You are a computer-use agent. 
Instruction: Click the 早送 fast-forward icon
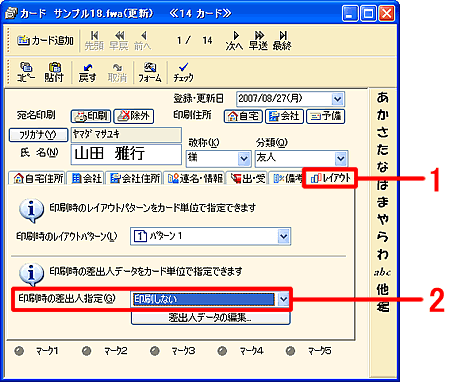click(258, 41)
